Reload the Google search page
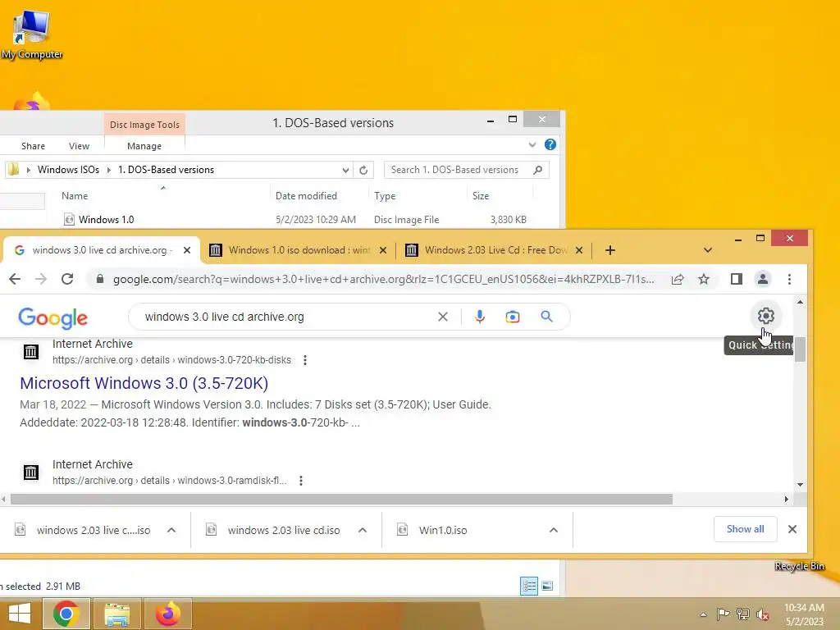The image size is (840, 630). tap(67, 279)
